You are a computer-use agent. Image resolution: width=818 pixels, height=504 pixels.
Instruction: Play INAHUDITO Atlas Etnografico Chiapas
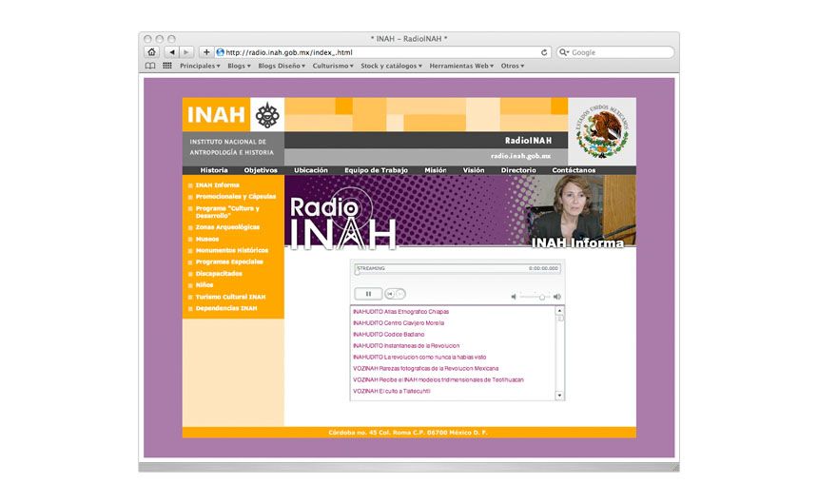point(400,312)
